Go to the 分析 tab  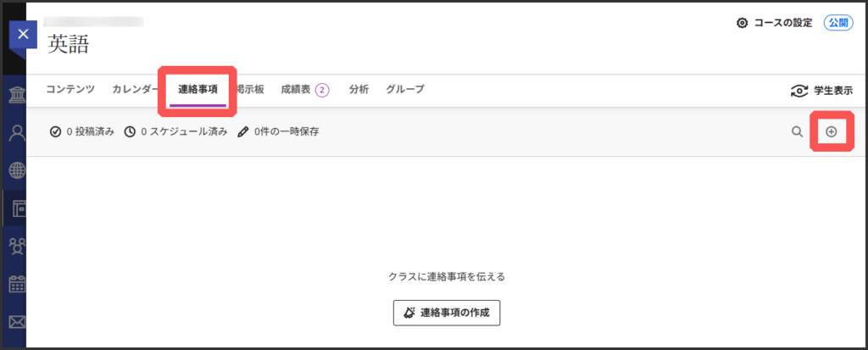pyautogui.click(x=359, y=89)
